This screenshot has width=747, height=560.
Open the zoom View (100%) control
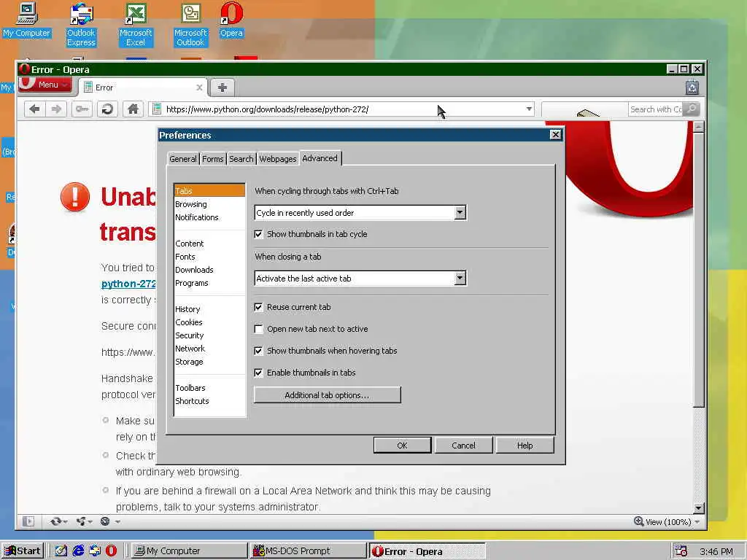coord(667,522)
